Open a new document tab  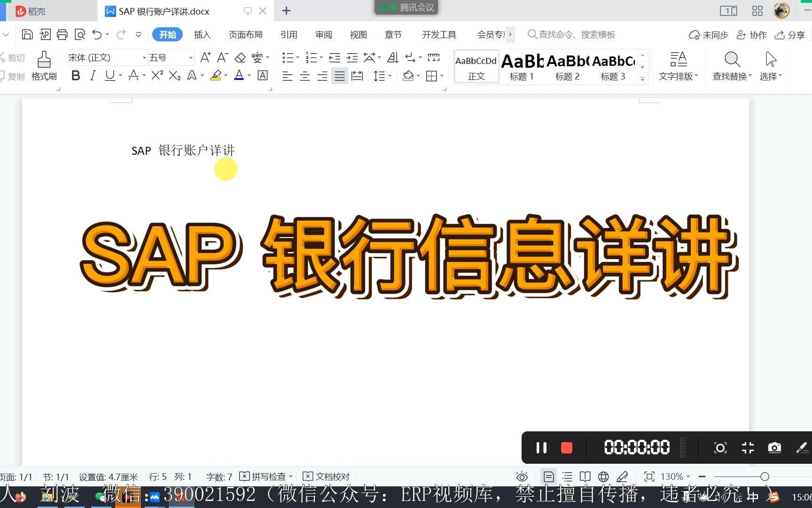tap(286, 11)
